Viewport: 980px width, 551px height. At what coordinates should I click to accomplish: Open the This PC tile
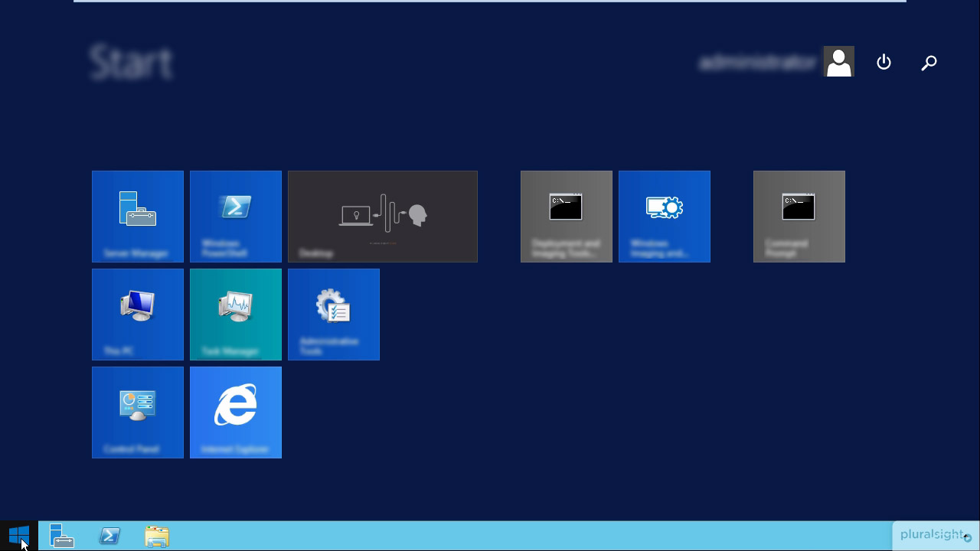138,315
